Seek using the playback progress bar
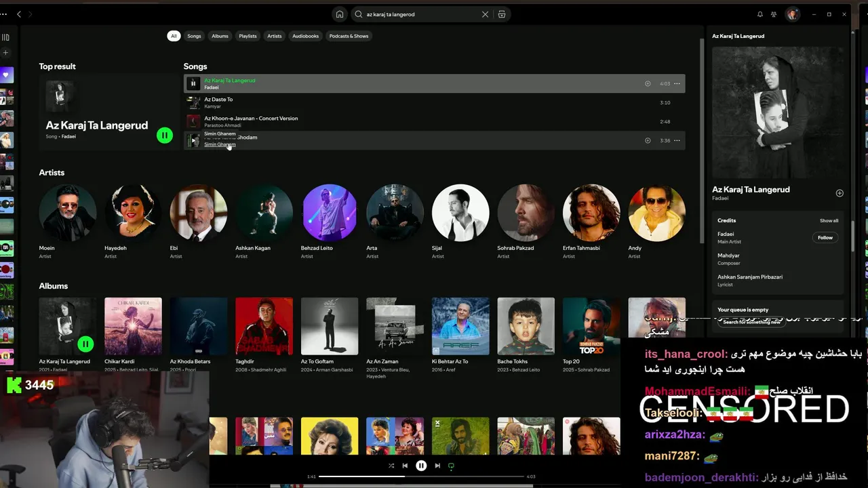This screenshot has width=868, height=488. (x=421, y=476)
